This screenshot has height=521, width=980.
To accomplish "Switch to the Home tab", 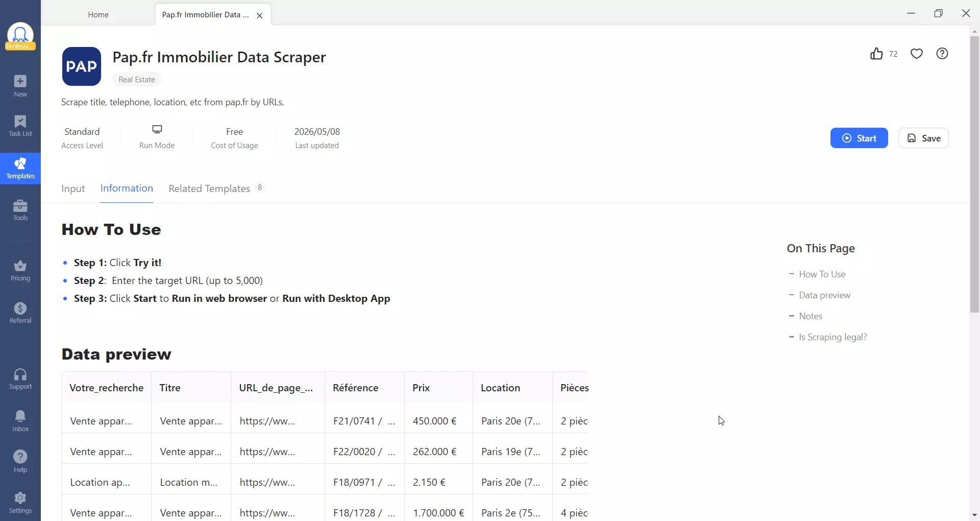I will pos(98,15).
